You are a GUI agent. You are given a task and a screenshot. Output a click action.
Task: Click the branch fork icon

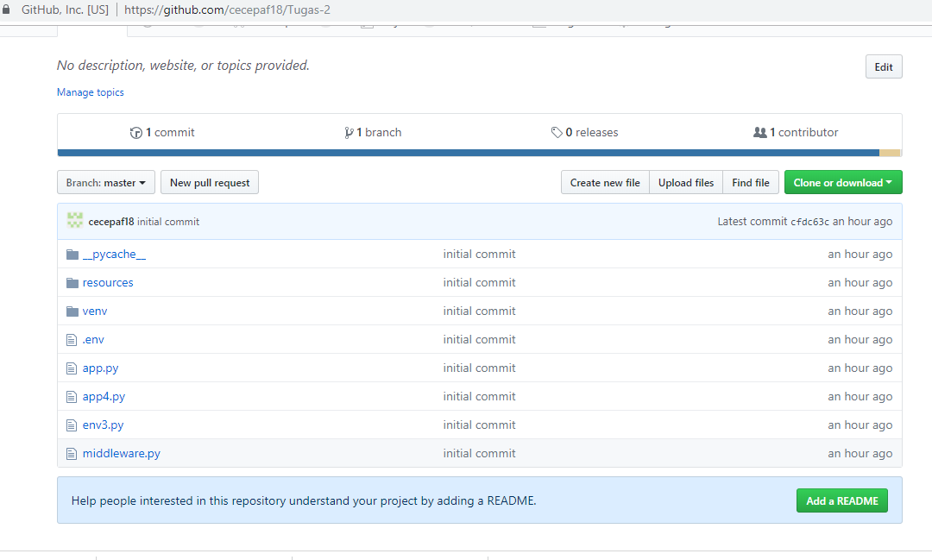[349, 133]
